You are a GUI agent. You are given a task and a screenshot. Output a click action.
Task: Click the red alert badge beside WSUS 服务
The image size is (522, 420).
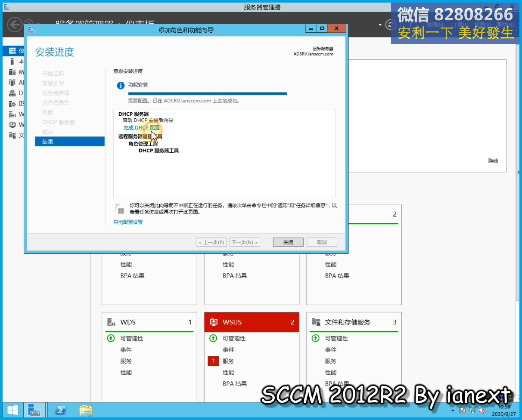point(213,361)
